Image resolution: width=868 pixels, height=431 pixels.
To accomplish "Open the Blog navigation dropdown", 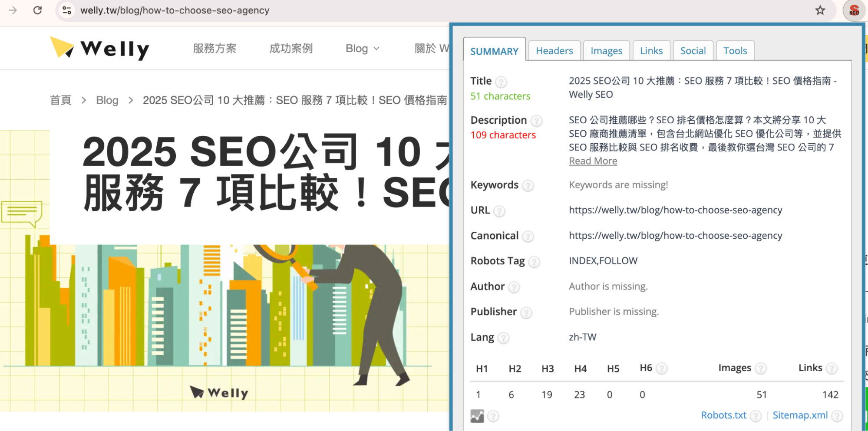I will 362,48.
